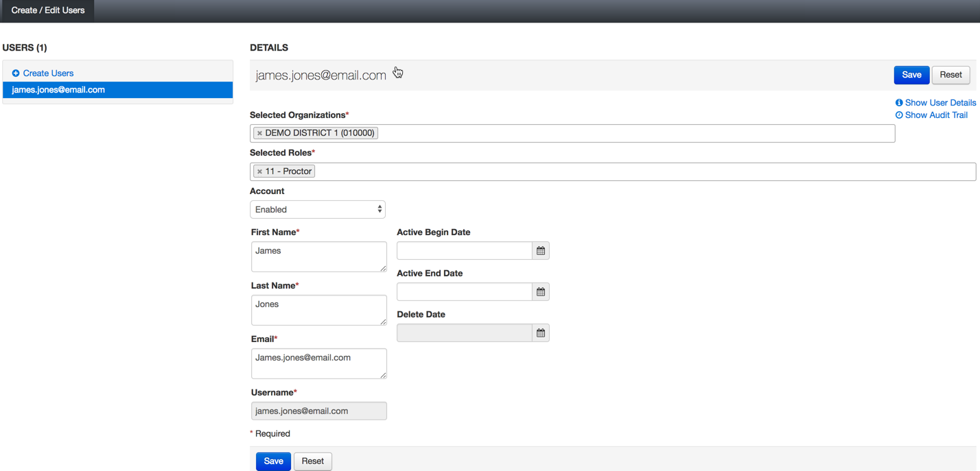The width and height of the screenshot is (980, 471).
Task: Click the Required footnote text
Action: (272, 434)
